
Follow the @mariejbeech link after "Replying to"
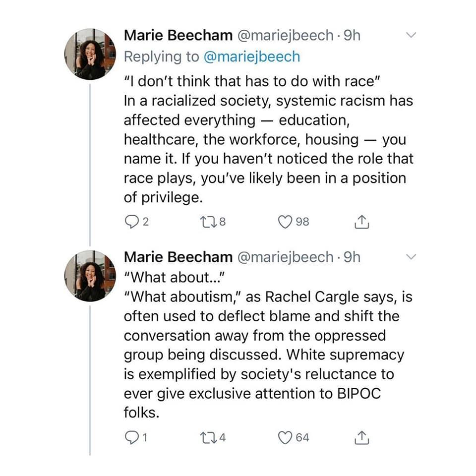coord(251,57)
